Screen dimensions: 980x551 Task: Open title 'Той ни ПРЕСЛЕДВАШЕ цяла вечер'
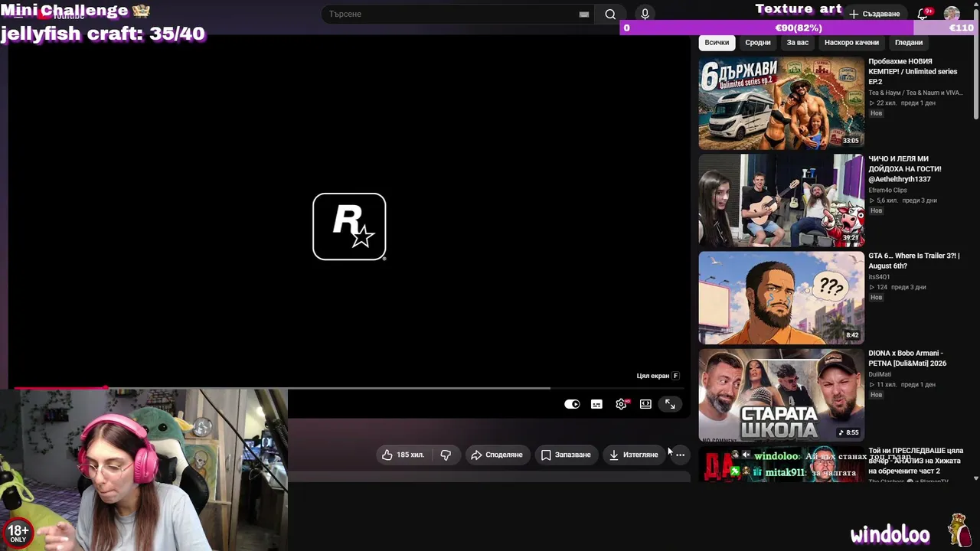coord(916,461)
